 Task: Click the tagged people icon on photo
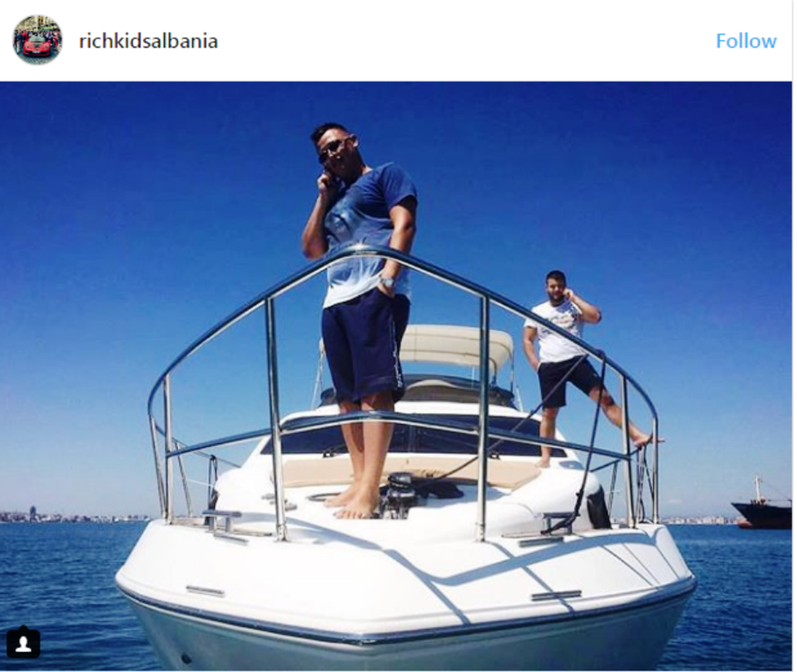pyautogui.click(x=23, y=644)
